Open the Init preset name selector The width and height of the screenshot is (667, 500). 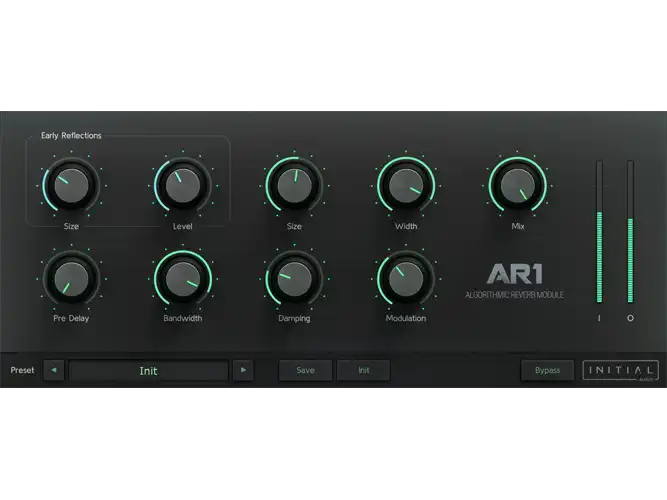[x=148, y=370]
